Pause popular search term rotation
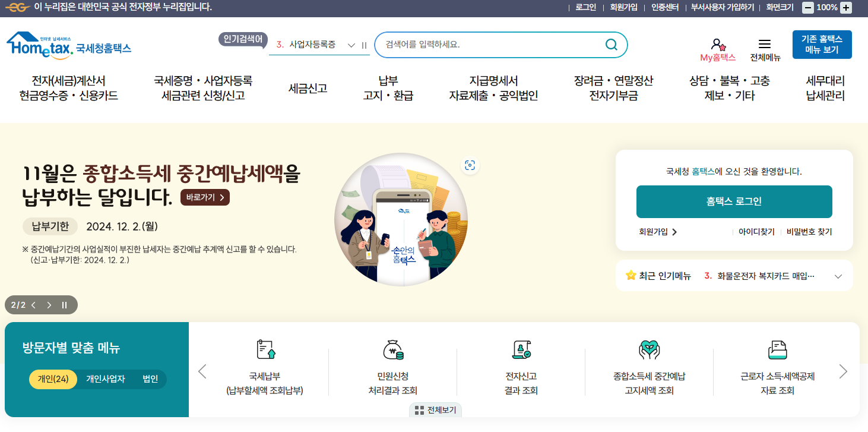This screenshot has height=432, width=868. 364,45
